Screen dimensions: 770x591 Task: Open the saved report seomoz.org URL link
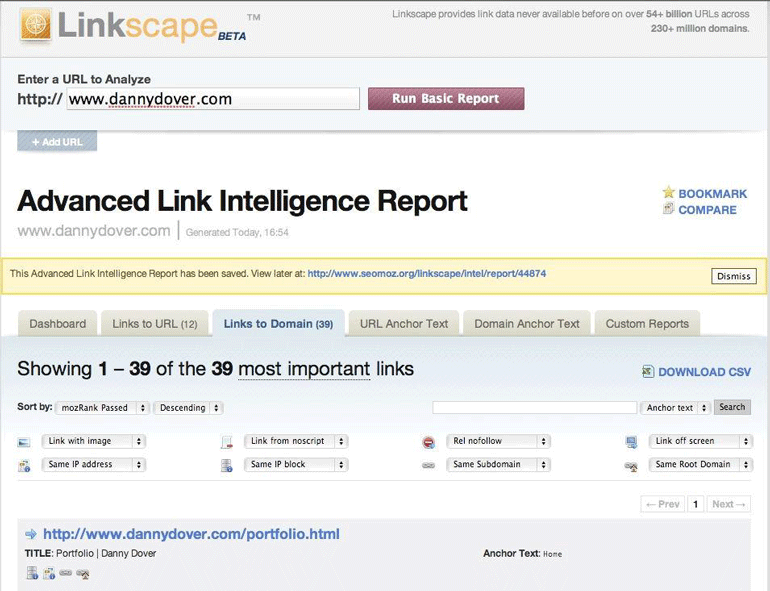point(427,274)
